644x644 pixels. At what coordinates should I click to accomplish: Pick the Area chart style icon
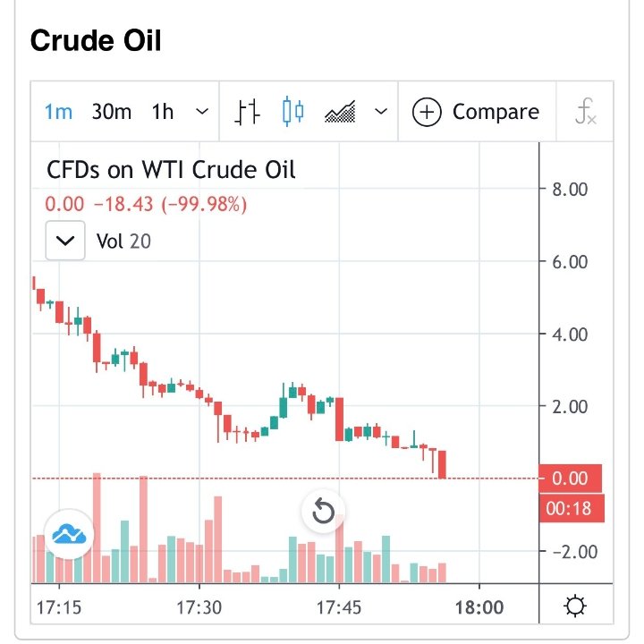click(340, 113)
